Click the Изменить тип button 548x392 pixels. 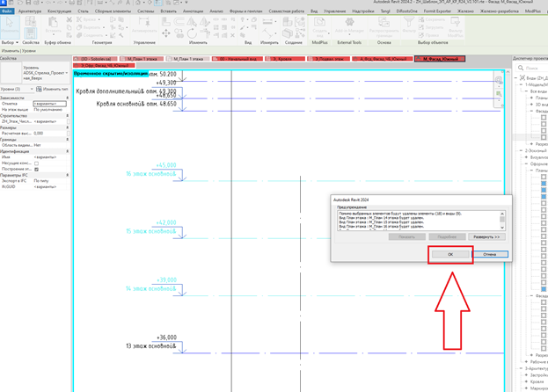pos(52,89)
